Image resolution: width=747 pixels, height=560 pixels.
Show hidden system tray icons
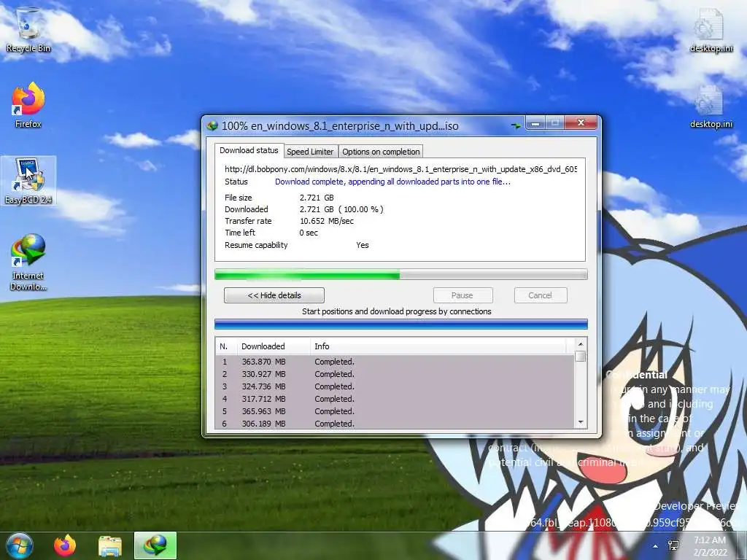click(x=656, y=546)
